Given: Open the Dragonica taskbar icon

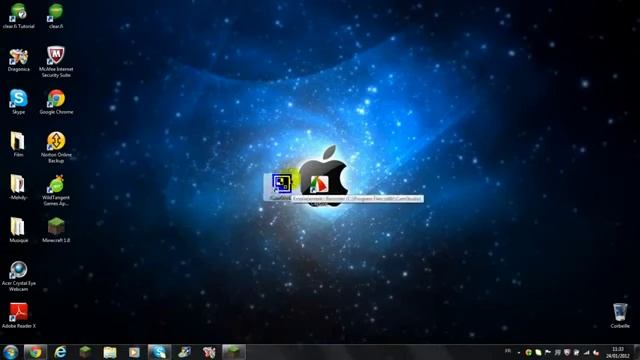Looking at the screenshot, I should 209,352.
